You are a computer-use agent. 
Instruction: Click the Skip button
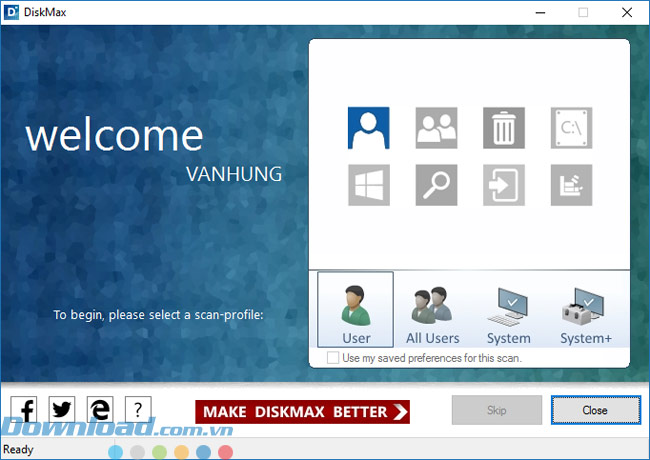[x=497, y=410]
